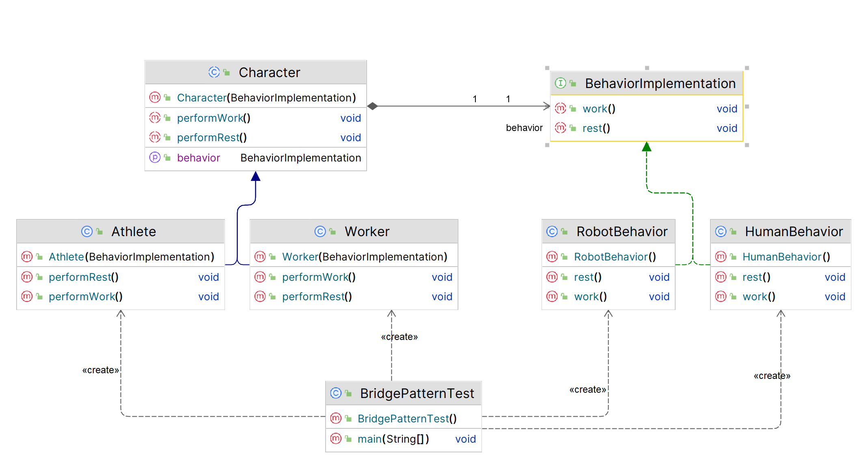Click the method icon beside main(String[])
868x469 pixels.
coord(336,439)
